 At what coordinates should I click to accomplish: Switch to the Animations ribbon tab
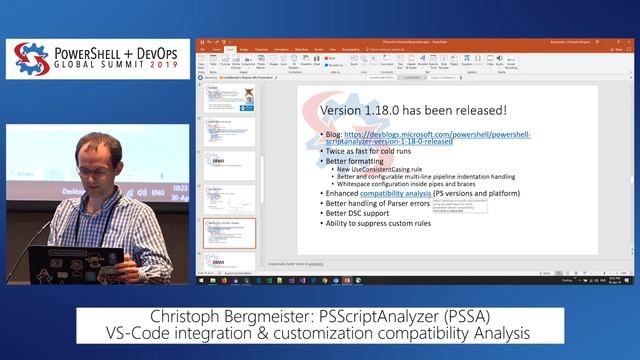pos(282,49)
